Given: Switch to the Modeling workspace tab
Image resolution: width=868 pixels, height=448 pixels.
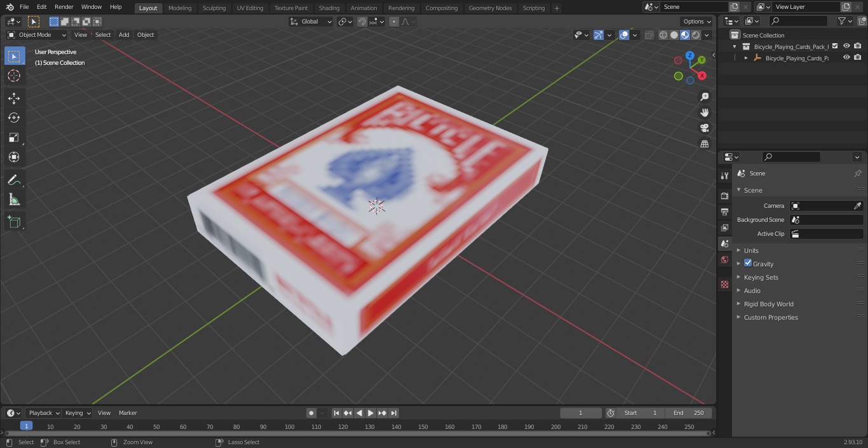Looking at the screenshot, I should tap(180, 8).
